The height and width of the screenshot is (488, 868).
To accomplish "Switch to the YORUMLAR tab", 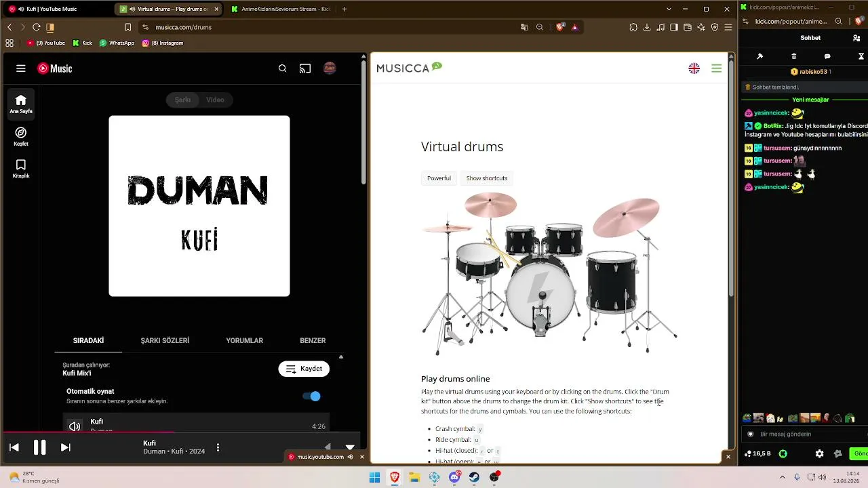I will [x=244, y=341].
